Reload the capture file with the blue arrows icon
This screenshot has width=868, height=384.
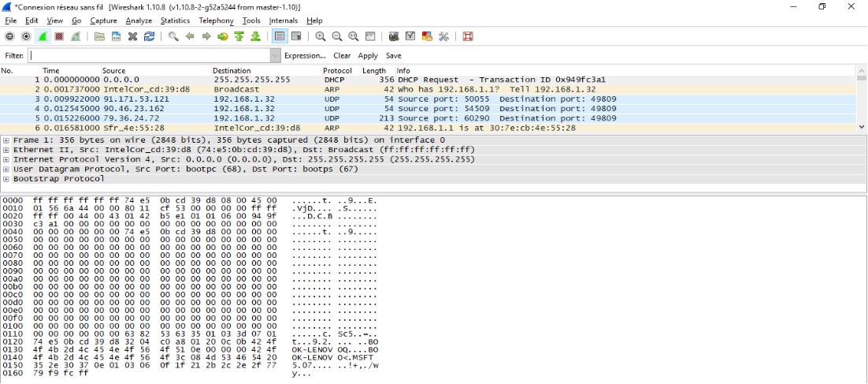pos(149,36)
